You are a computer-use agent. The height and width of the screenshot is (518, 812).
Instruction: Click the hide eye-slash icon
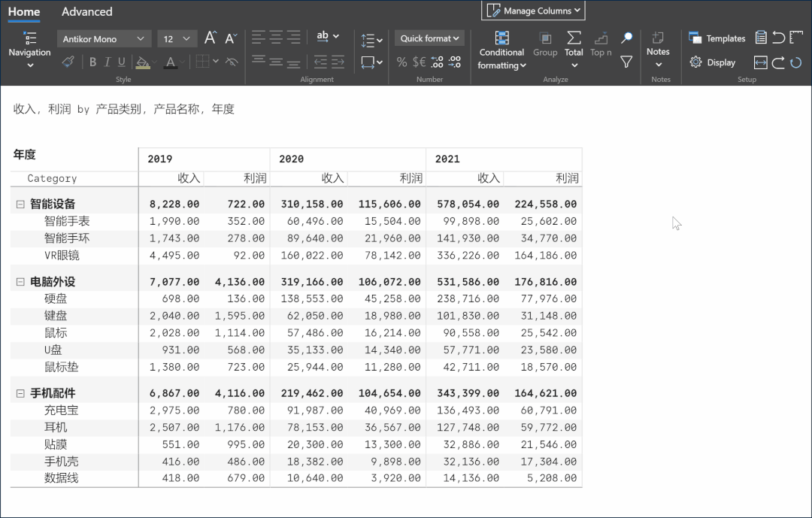[232, 62]
